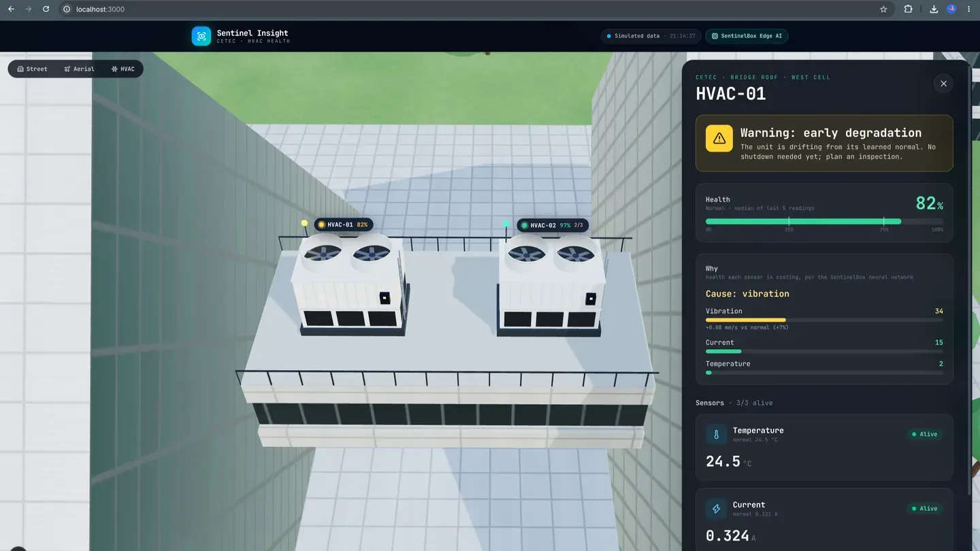Click the Alive badge on Temperature card
980x551 pixels.
(x=924, y=434)
